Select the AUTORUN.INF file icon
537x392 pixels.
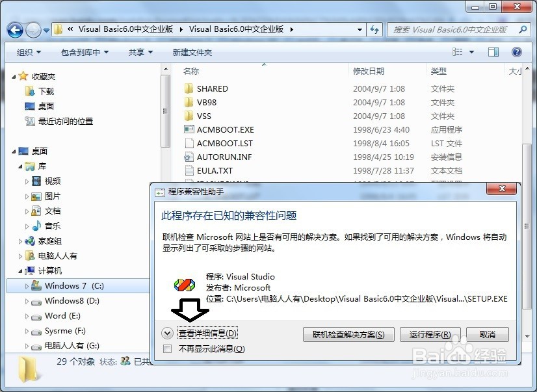189,157
